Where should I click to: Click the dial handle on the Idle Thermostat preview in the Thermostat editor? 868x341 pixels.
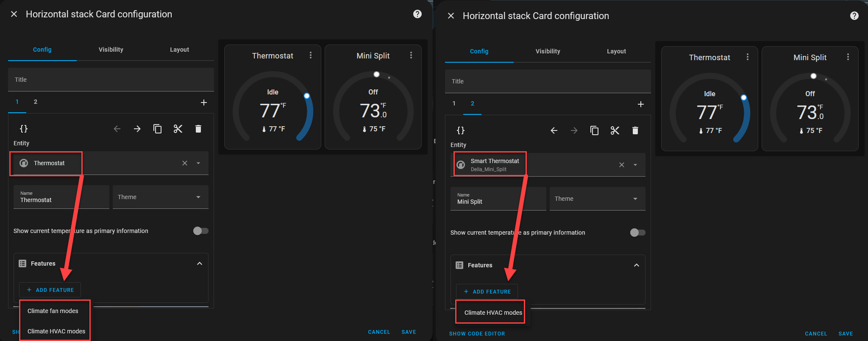307,96
